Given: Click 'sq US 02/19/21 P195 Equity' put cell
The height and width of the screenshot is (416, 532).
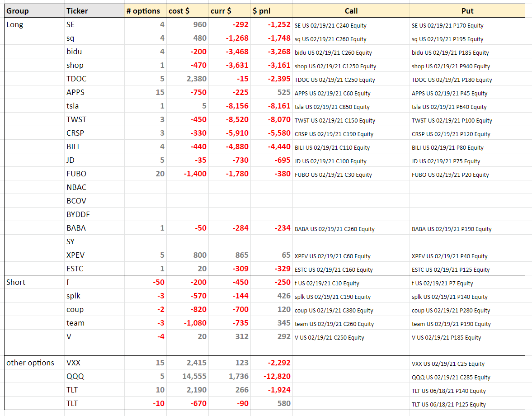Looking at the screenshot, I should click(x=467, y=38).
